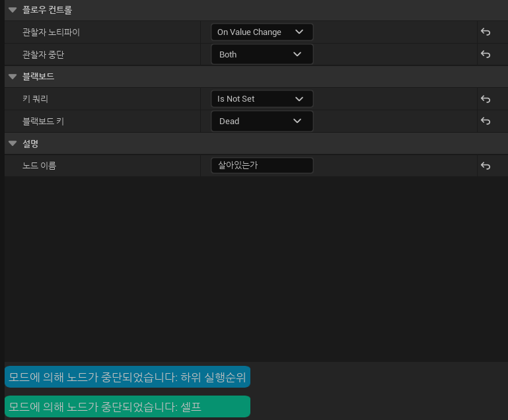Click the green 셀프 abort legend
The image size is (508, 420).
point(127,406)
